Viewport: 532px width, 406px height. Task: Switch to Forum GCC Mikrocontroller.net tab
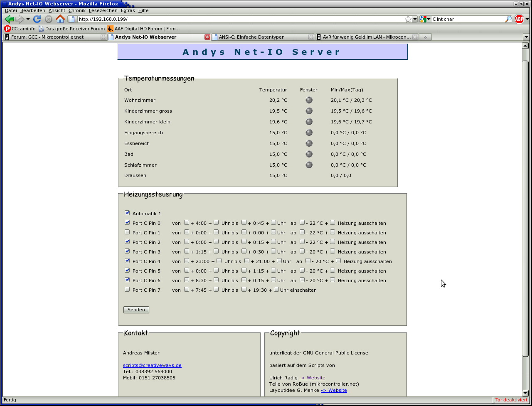[x=55, y=37]
